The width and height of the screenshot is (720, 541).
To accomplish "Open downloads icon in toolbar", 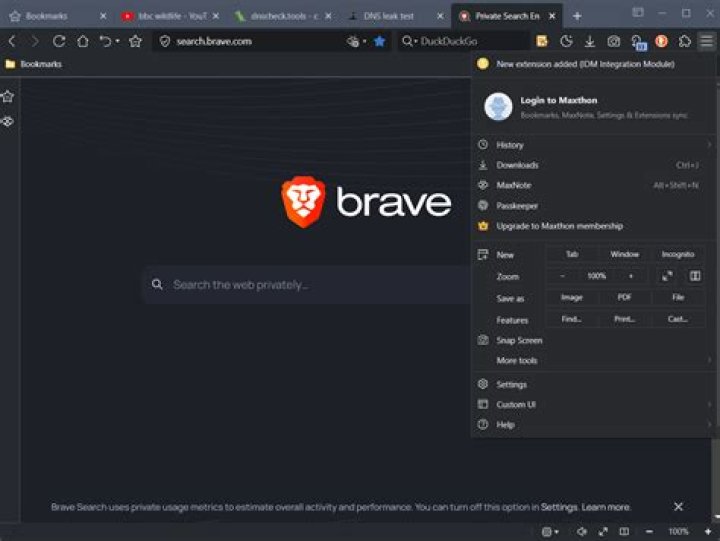I will click(590, 42).
